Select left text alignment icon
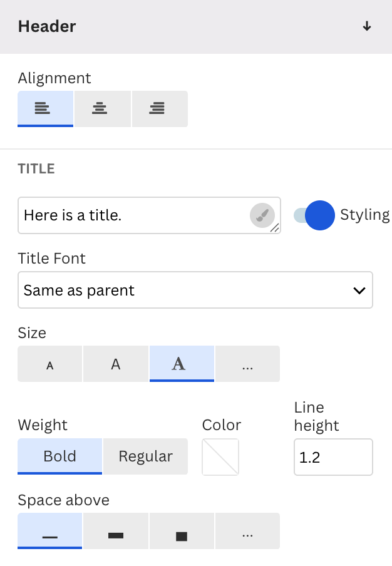392x566 pixels. (x=45, y=108)
